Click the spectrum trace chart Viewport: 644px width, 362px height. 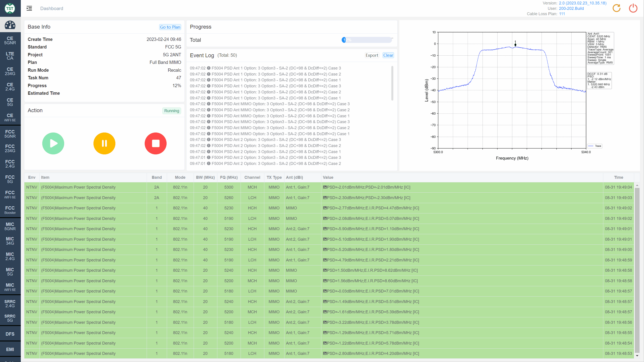pos(512,90)
